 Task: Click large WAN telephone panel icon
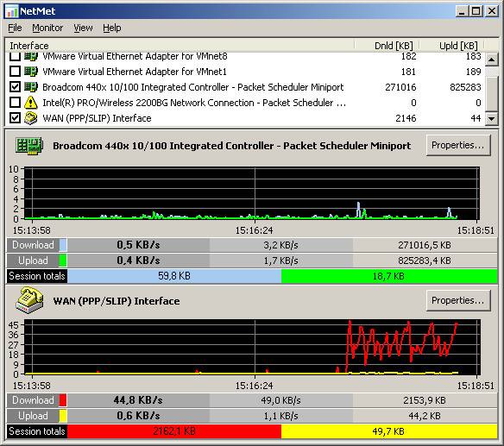coord(29,300)
